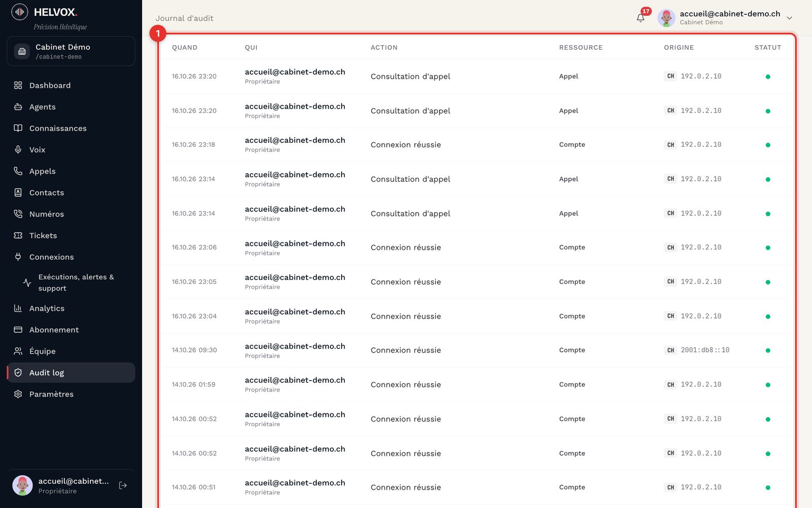Open the Analytics section
The image size is (812, 508).
pos(71,308)
